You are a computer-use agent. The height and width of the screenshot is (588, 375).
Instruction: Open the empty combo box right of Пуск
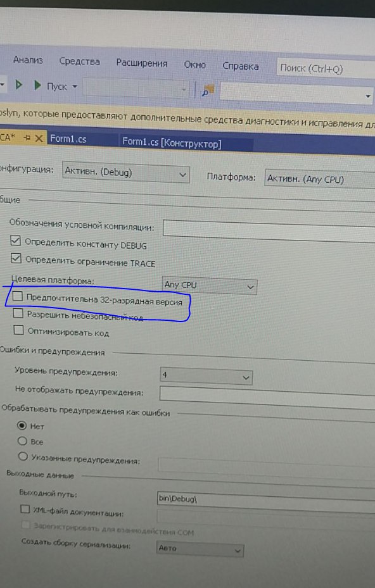click(136, 89)
